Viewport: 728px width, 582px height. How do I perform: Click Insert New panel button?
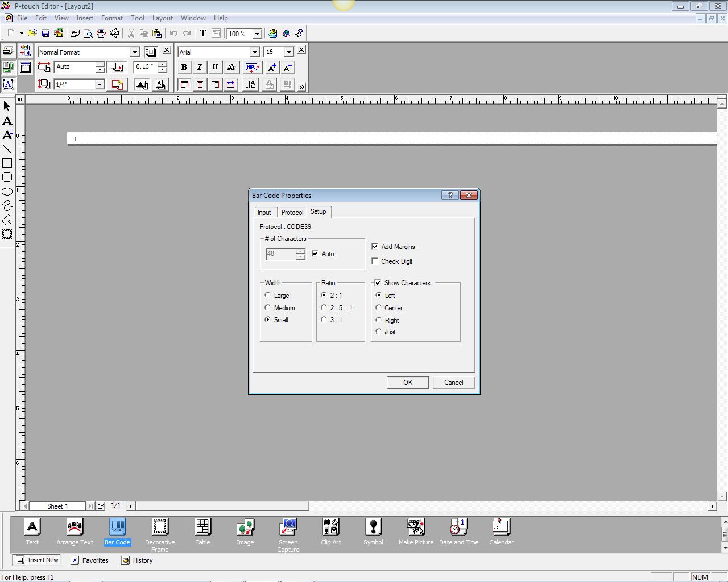[38, 560]
